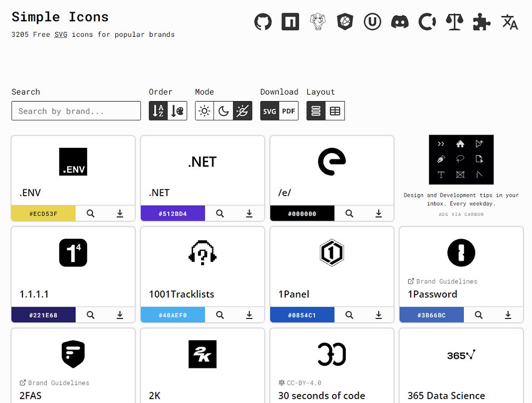Click the .NET logo image

[203, 162]
